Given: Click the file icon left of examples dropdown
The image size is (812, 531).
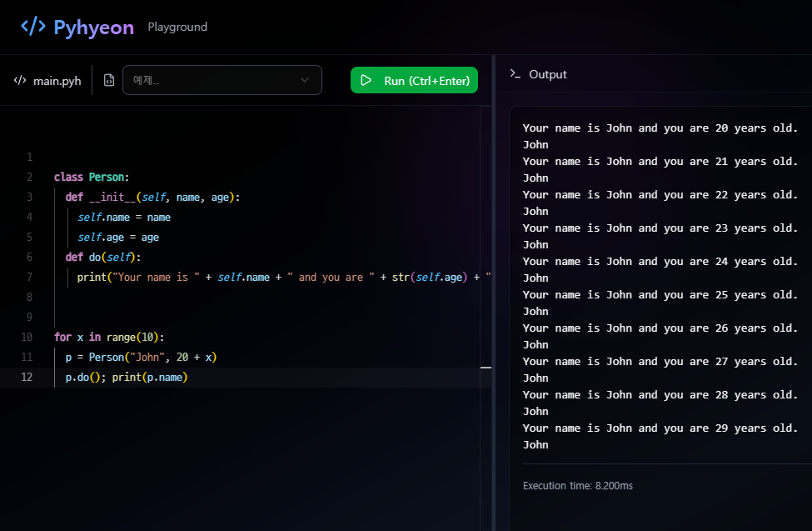Looking at the screenshot, I should [108, 81].
